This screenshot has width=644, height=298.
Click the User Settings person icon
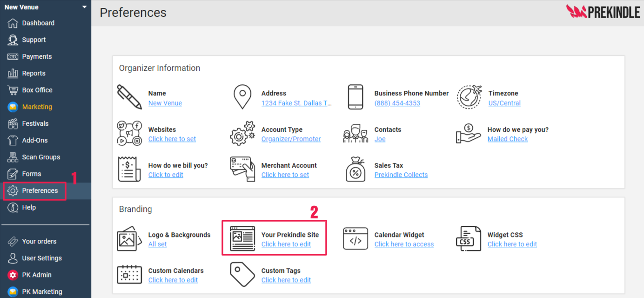pyautogui.click(x=13, y=258)
